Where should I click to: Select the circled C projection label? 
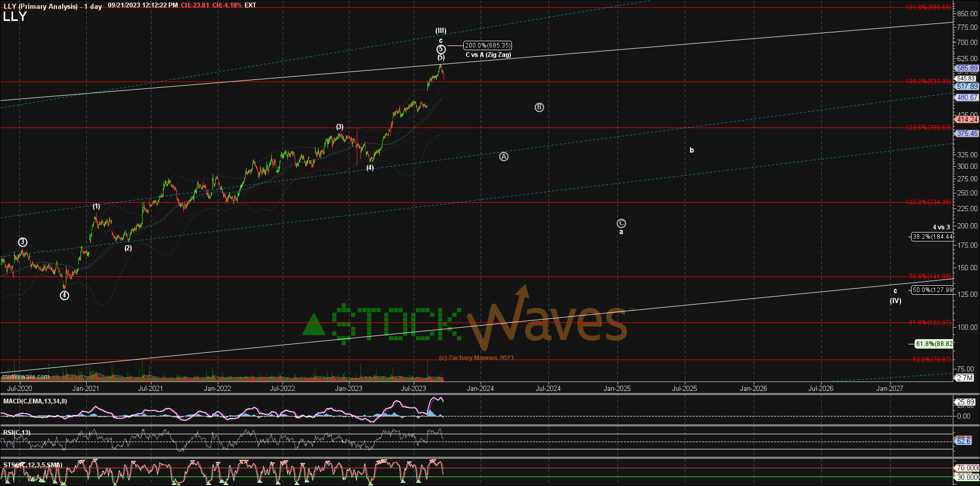click(621, 223)
